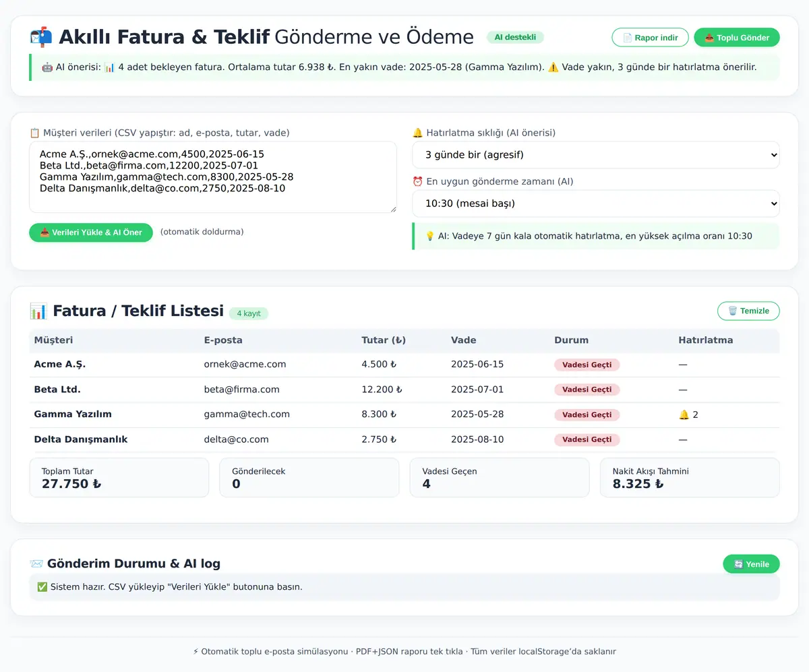Click the envelope icon beside Gönderim Durumu
The height and width of the screenshot is (672, 809).
[36, 563]
